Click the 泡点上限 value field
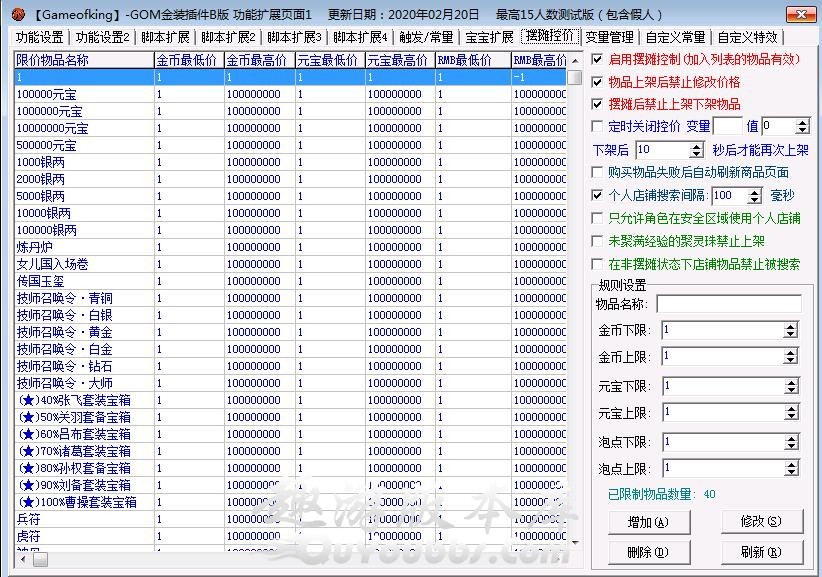Image resolution: width=822 pixels, height=577 pixels. [724, 469]
